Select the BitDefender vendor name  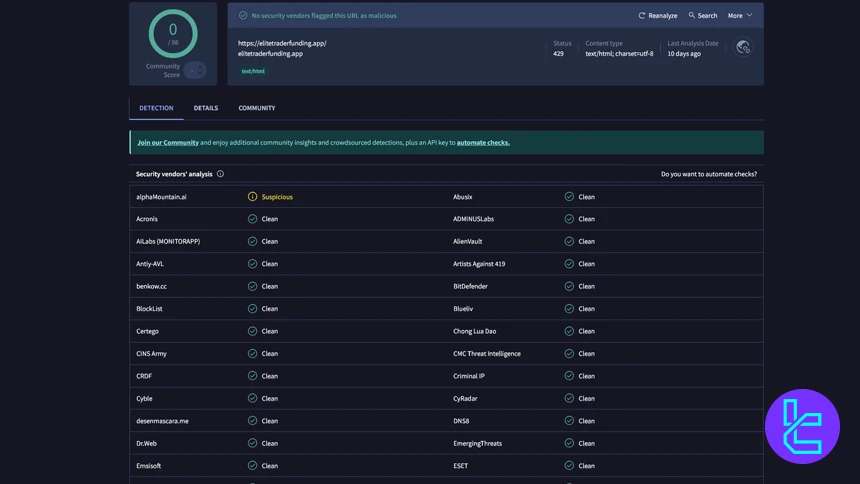click(x=470, y=286)
